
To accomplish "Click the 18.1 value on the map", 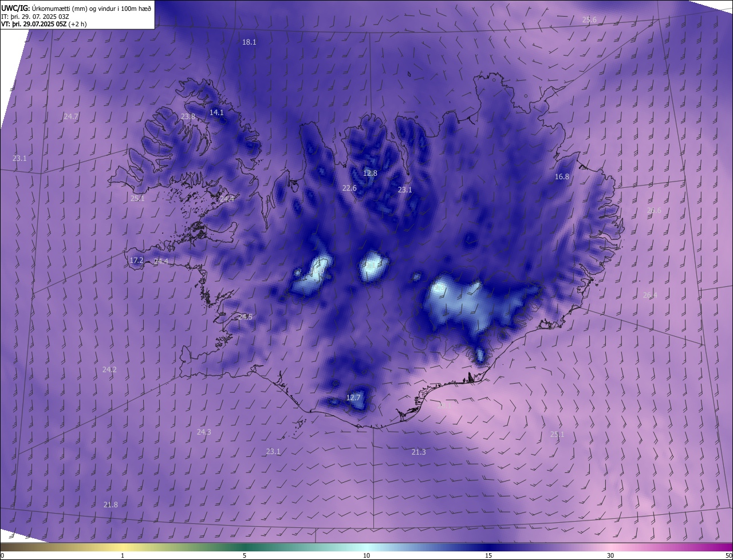I will pyautogui.click(x=249, y=42).
